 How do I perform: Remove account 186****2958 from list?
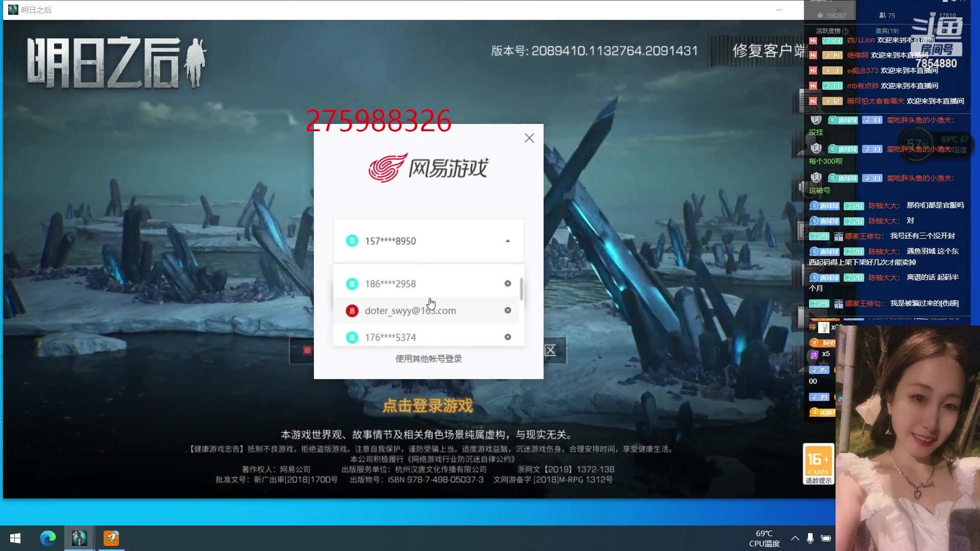point(507,284)
